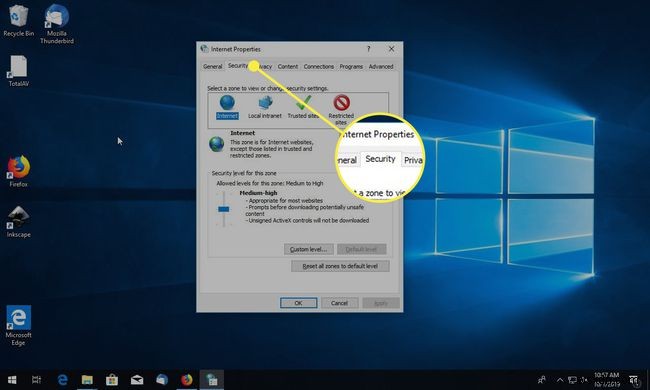Select the Restricted sites zone icon
The height and width of the screenshot is (390, 650).
coord(341,110)
